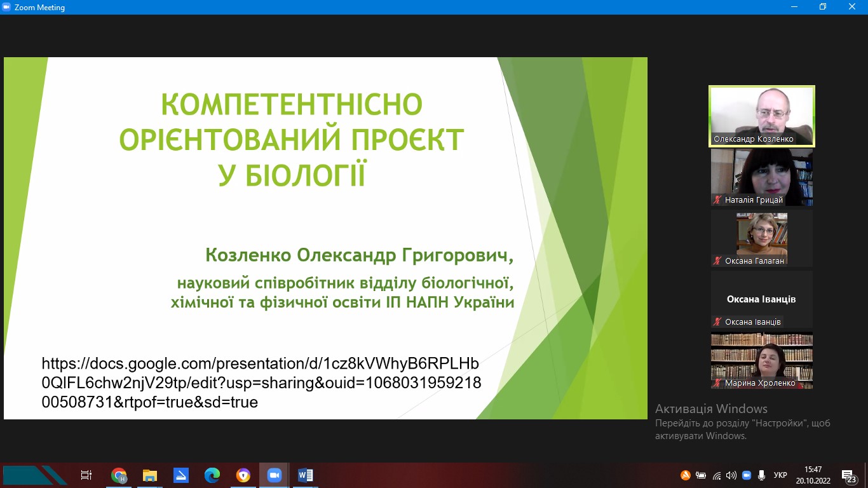Click the microphone tray icon

761,475
